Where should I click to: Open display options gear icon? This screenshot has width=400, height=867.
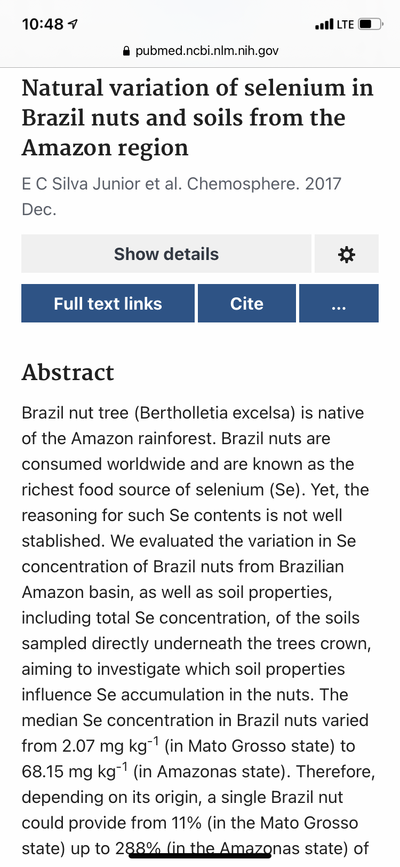click(346, 254)
